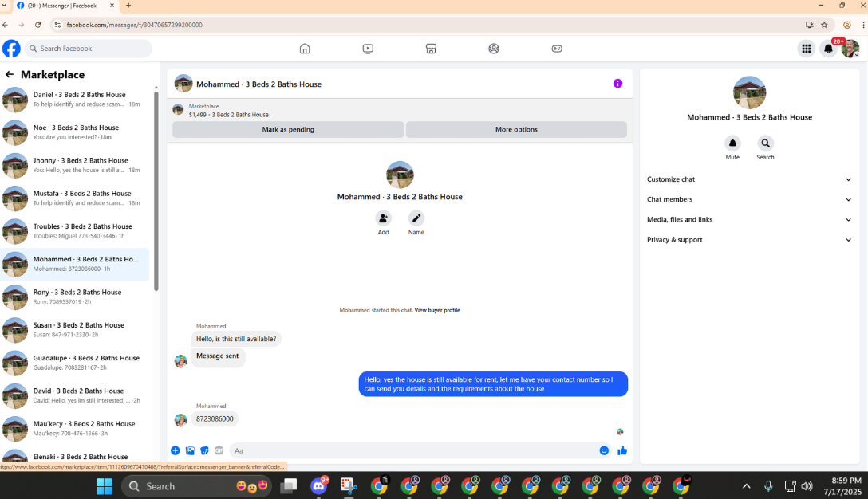Expand the Chat members section
868x499 pixels.
(x=749, y=199)
